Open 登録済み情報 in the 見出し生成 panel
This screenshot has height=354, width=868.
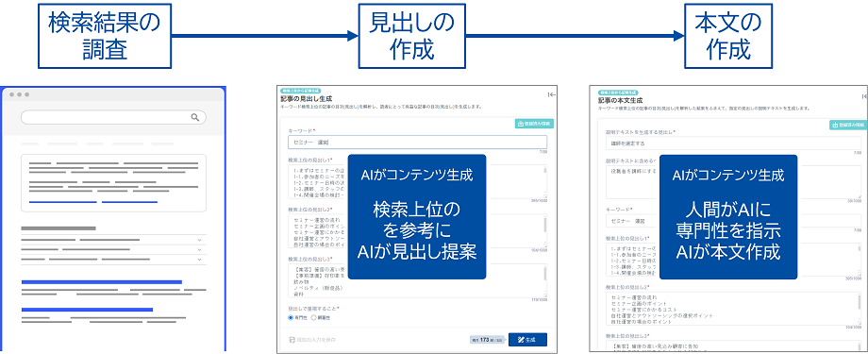(534, 124)
